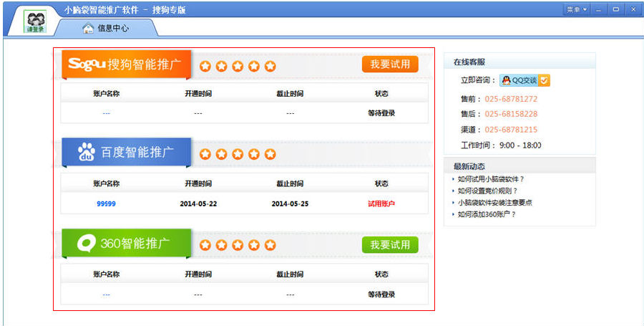This screenshot has height=326, width=644.
Task: Click the 最新动态 panel header
Action: coord(519,166)
